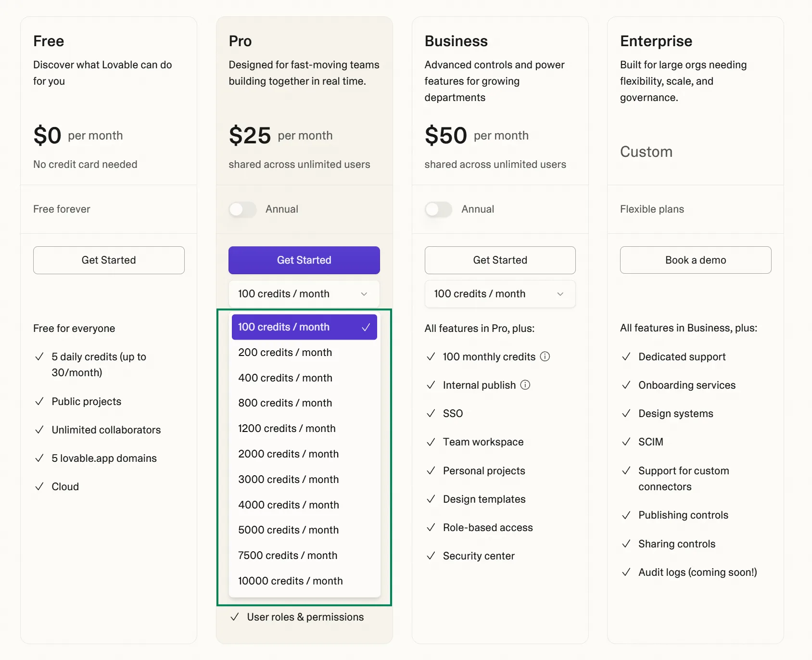
Task: Select 3000 credits / month option
Action: click(304, 480)
